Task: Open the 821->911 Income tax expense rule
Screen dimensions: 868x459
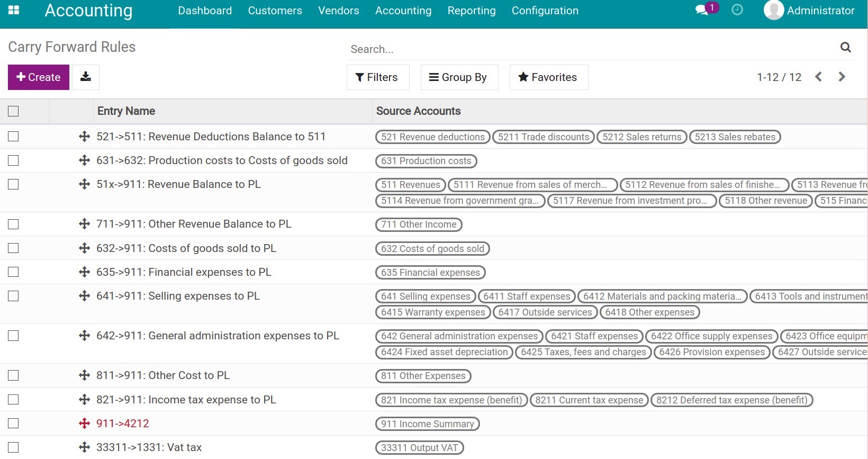Action: click(186, 400)
